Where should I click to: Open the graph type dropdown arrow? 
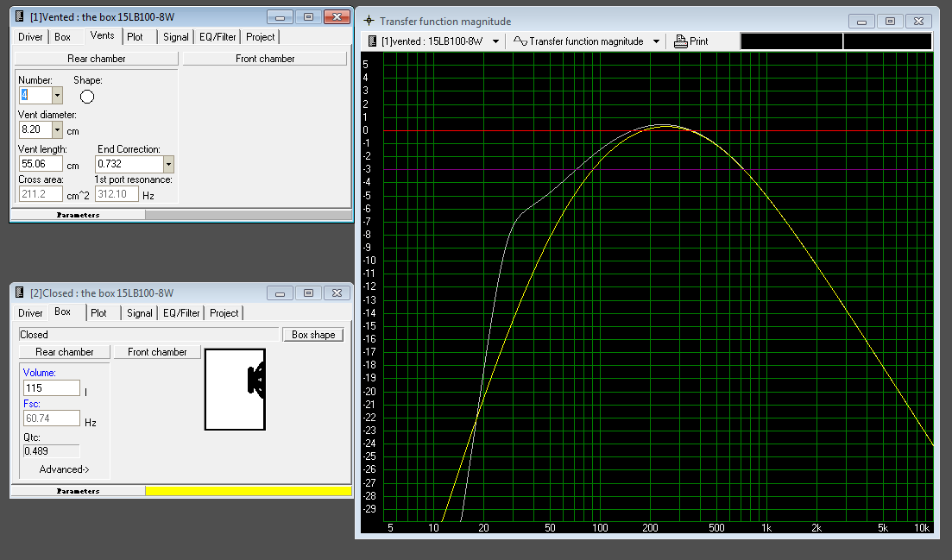point(656,41)
